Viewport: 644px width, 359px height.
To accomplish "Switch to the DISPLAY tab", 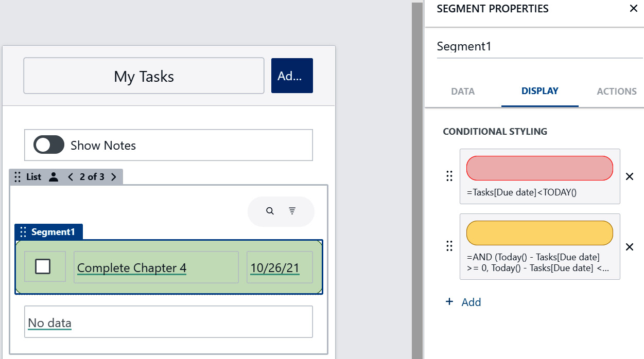I will pos(540,91).
